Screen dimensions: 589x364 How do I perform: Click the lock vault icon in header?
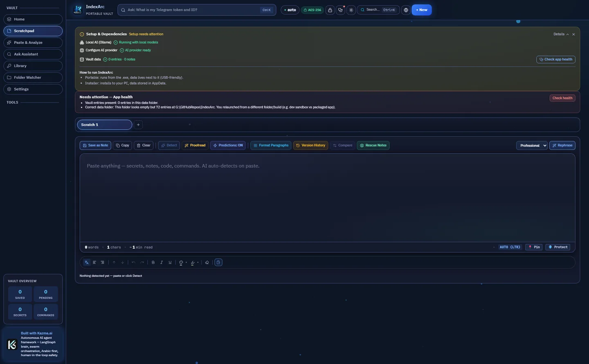pos(330,10)
